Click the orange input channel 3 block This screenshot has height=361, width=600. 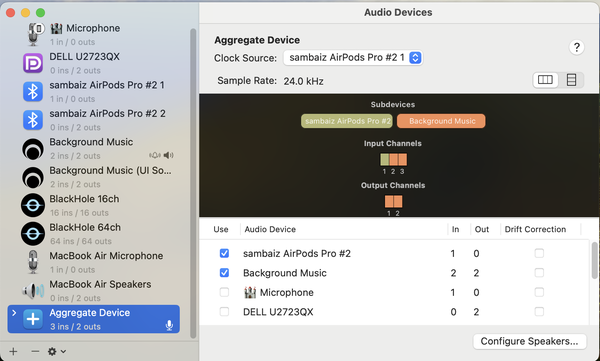click(403, 159)
